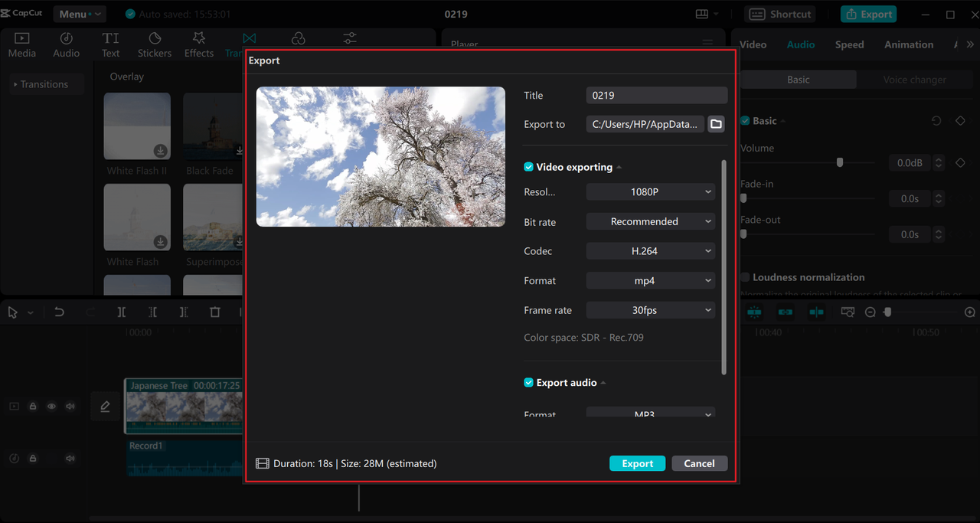980x523 pixels.
Task: Collapse the Export audio section
Action: click(603, 383)
